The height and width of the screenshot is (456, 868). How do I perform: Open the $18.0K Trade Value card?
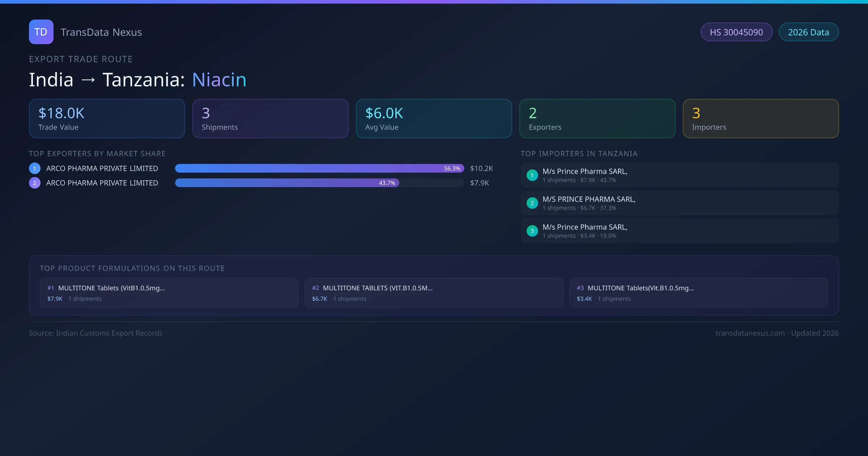pyautogui.click(x=107, y=119)
